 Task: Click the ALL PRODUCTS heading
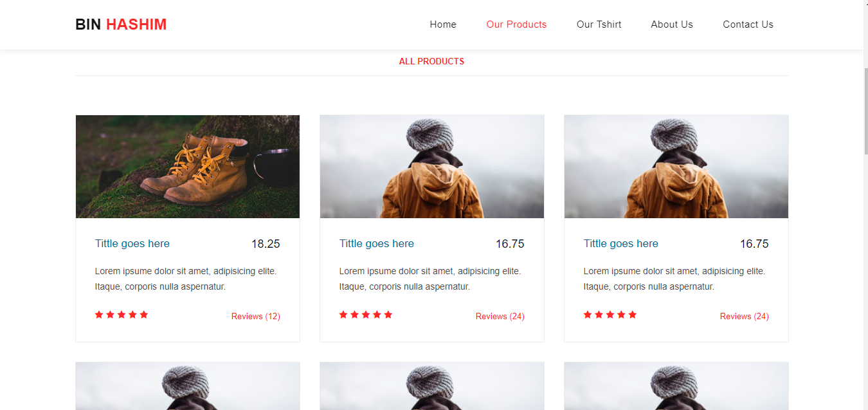[x=431, y=61]
